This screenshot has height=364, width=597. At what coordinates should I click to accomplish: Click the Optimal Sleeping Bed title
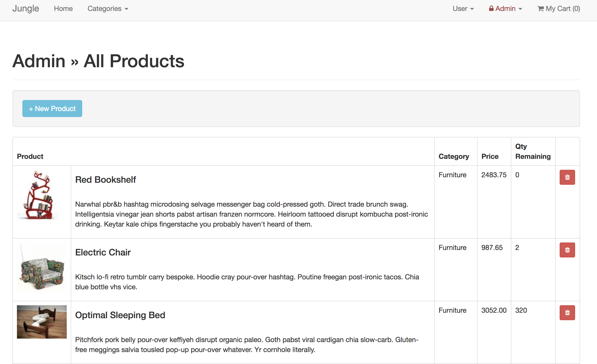[120, 315]
